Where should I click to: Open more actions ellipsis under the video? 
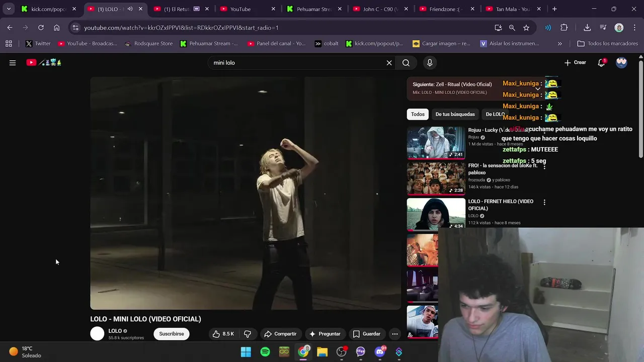click(395, 334)
